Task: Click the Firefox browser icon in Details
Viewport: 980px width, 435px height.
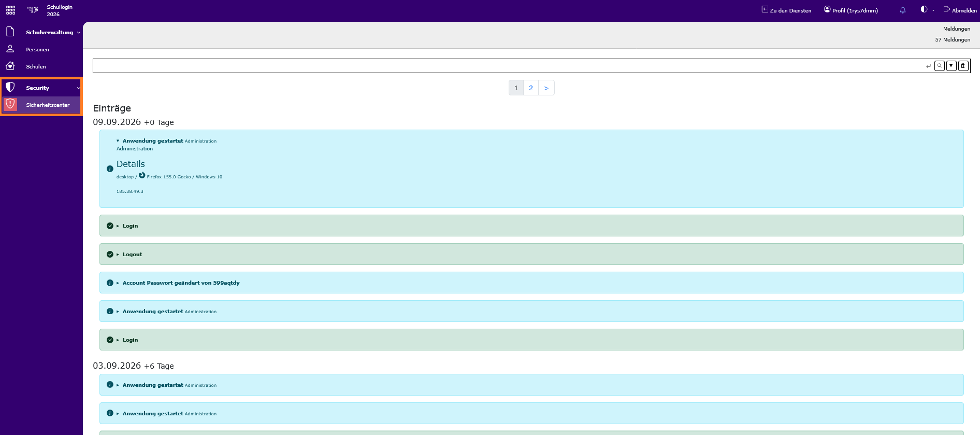Action: (142, 175)
